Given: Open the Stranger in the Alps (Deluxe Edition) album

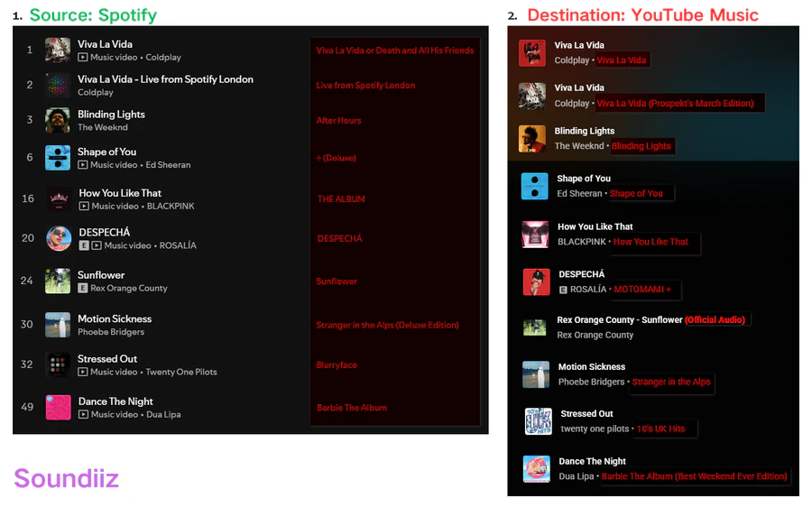Looking at the screenshot, I should click(x=387, y=325).
